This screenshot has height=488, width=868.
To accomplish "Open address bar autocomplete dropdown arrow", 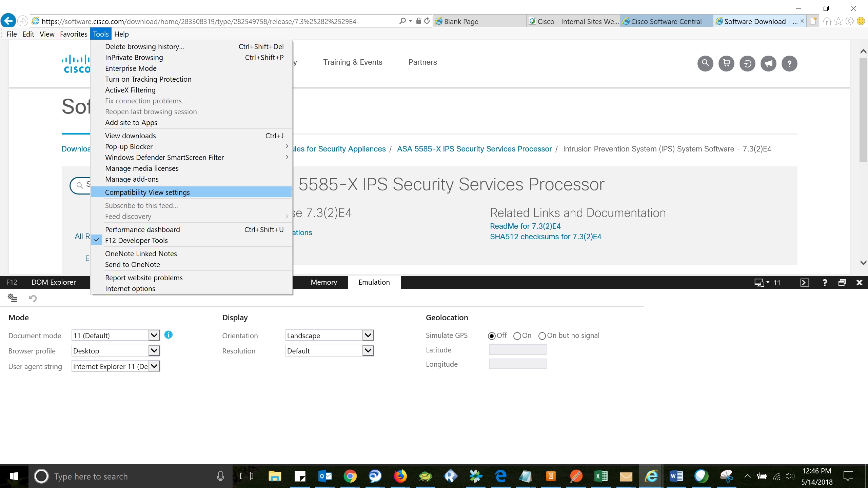I will click(x=411, y=21).
